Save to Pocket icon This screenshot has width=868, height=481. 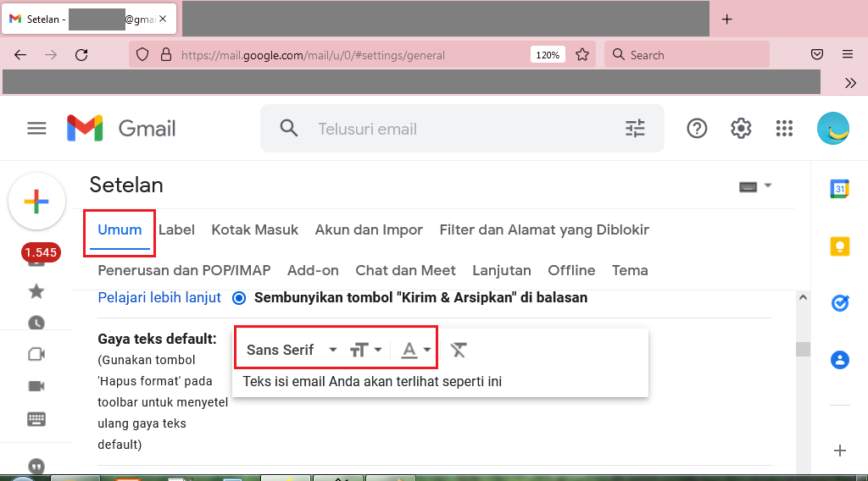tap(816, 54)
